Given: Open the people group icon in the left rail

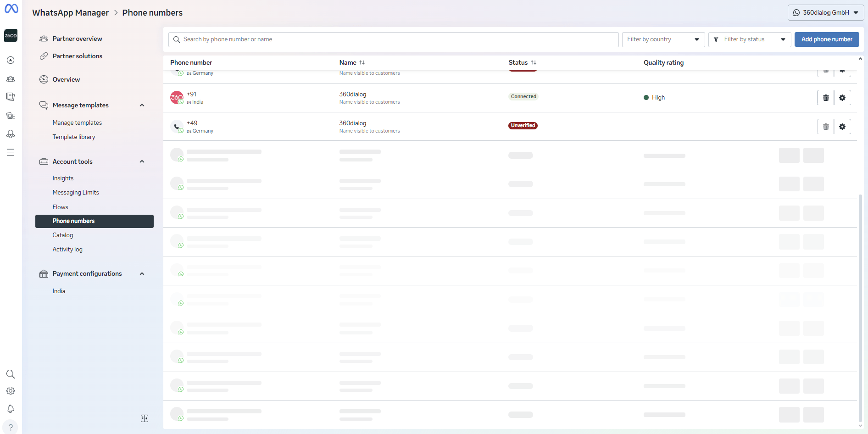Looking at the screenshot, I should pyautogui.click(x=11, y=79).
